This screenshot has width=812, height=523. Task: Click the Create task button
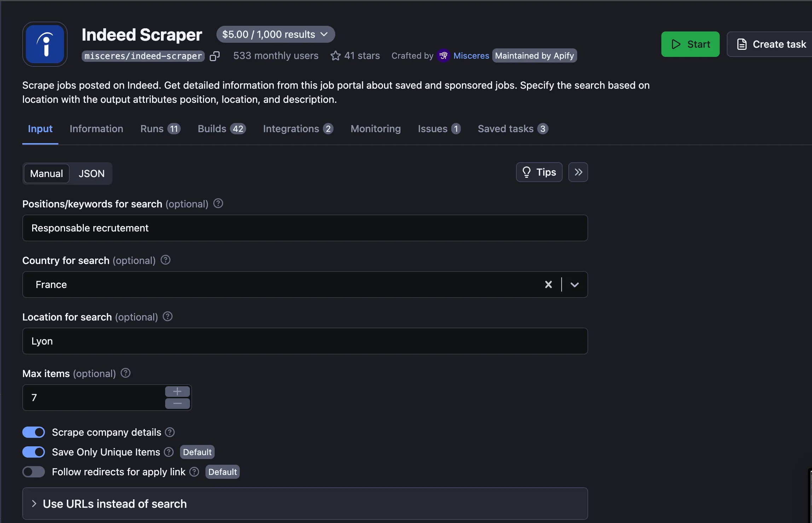(x=770, y=44)
